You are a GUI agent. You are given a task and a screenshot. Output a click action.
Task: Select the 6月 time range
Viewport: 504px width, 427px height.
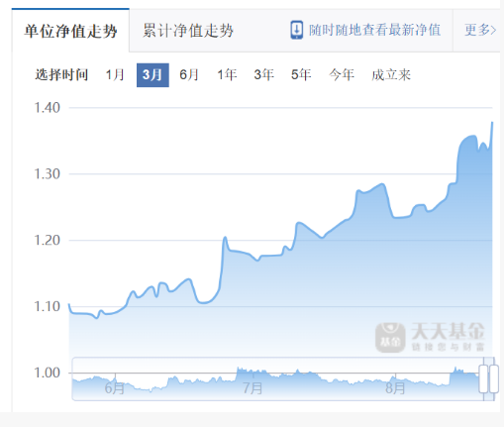coord(189,75)
